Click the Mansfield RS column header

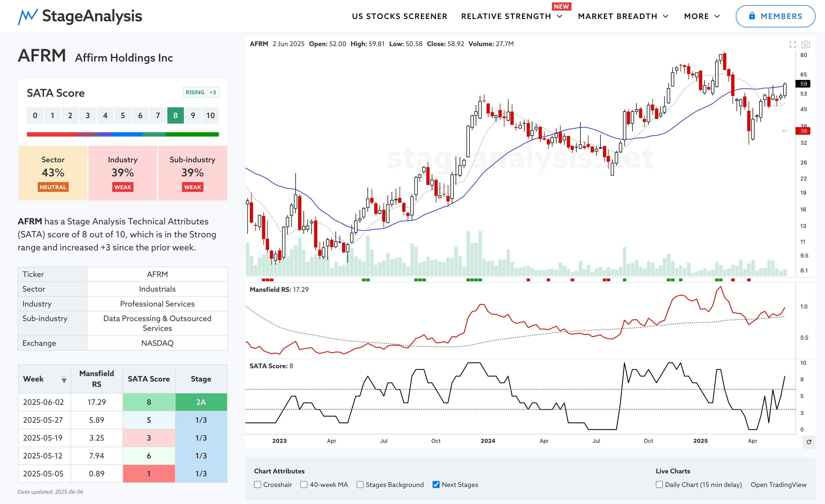coord(97,379)
